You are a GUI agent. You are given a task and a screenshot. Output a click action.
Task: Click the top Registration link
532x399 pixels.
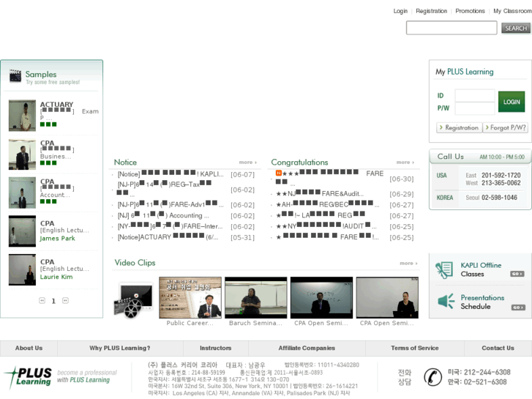click(431, 11)
